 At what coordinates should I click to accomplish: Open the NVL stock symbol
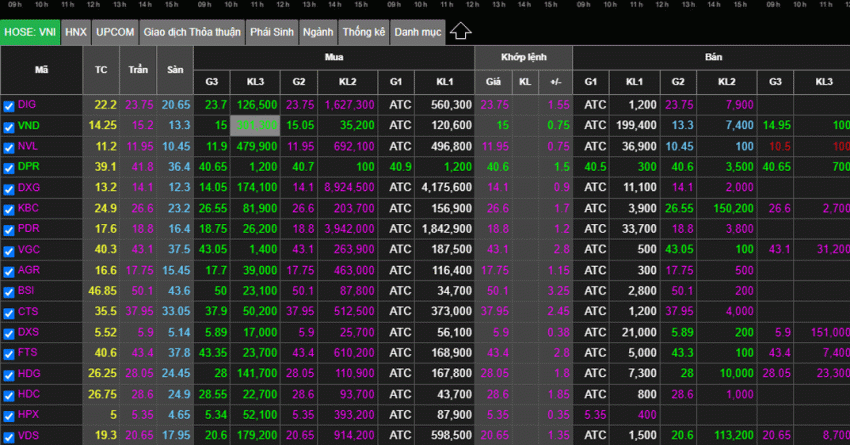click(x=28, y=146)
